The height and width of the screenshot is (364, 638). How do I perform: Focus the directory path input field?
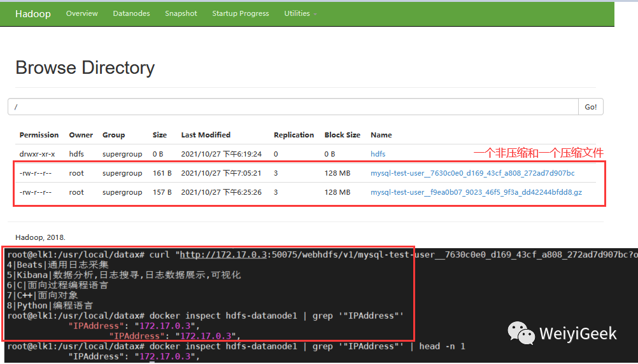293,106
